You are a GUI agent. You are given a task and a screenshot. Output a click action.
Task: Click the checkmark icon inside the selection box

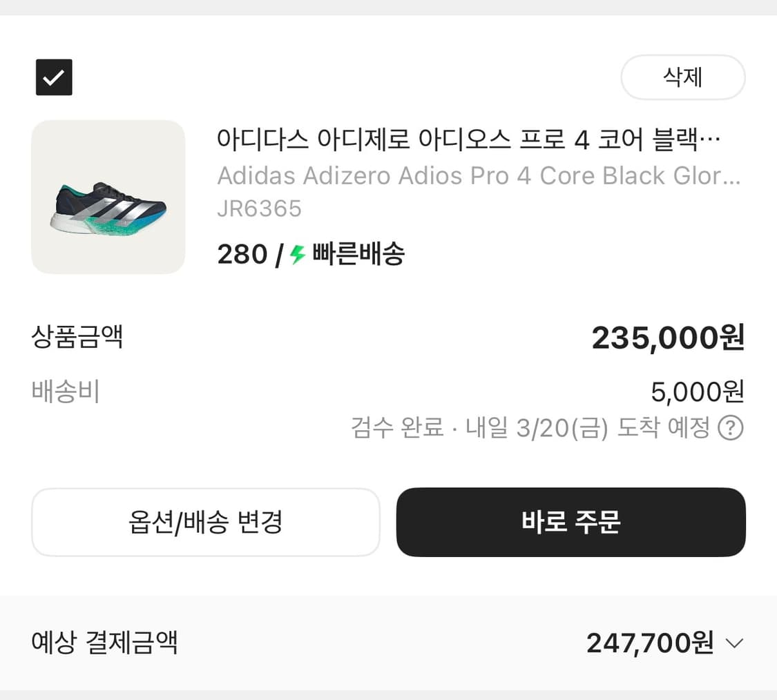(x=53, y=77)
